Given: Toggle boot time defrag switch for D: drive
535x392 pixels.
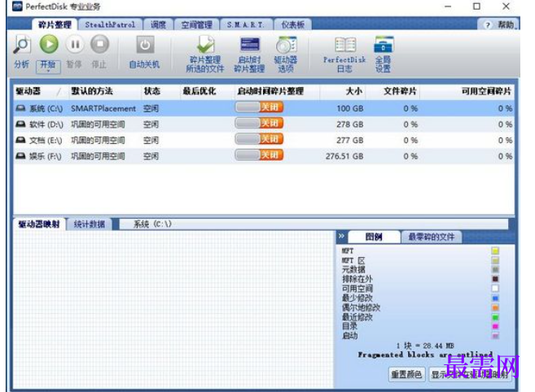Looking at the screenshot, I should pos(259,123).
